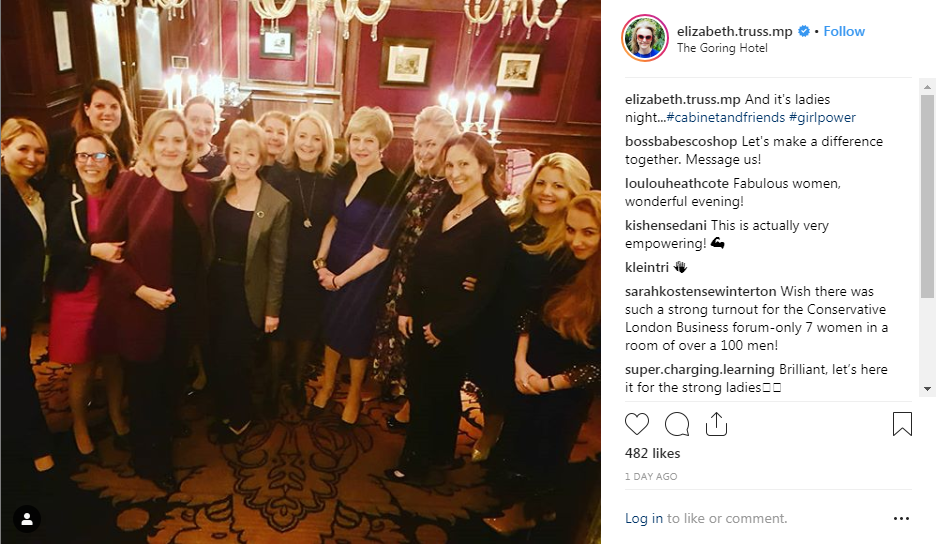Click the comments scrollbar up arrow
Image resolution: width=936 pixels, height=544 pixels.
927,87
